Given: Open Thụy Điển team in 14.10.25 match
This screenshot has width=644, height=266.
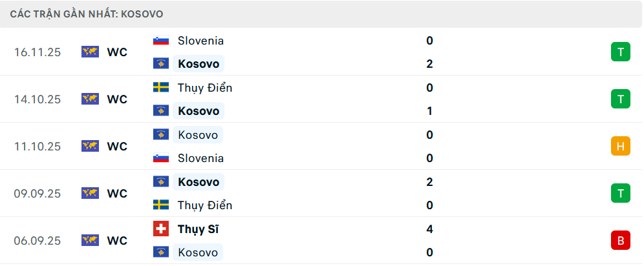Looking at the screenshot, I should click(204, 88).
